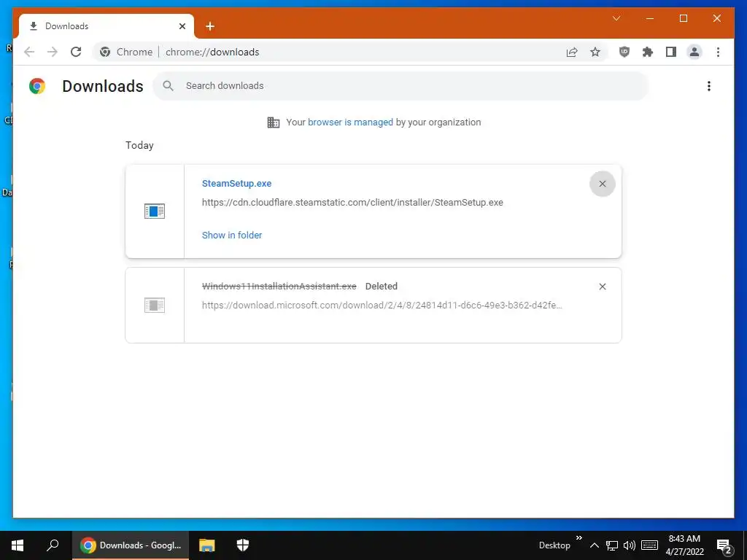Open the browser is managed link
Image resolution: width=747 pixels, height=560 pixels.
coord(350,122)
